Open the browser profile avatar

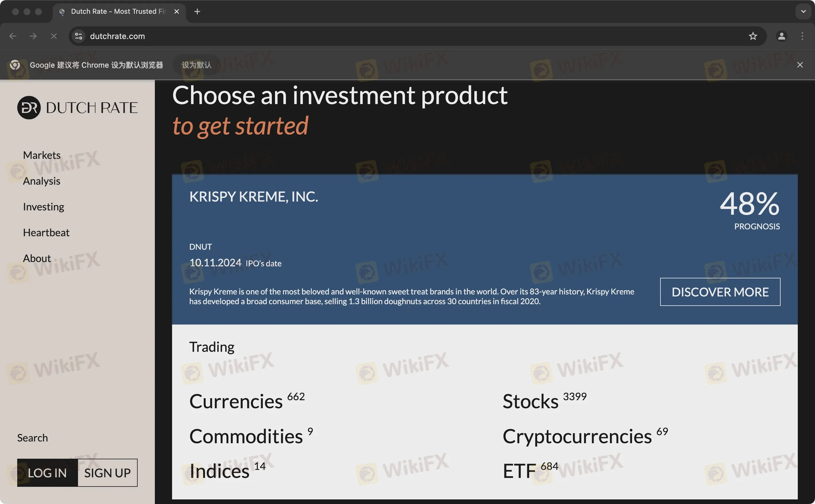click(x=781, y=36)
